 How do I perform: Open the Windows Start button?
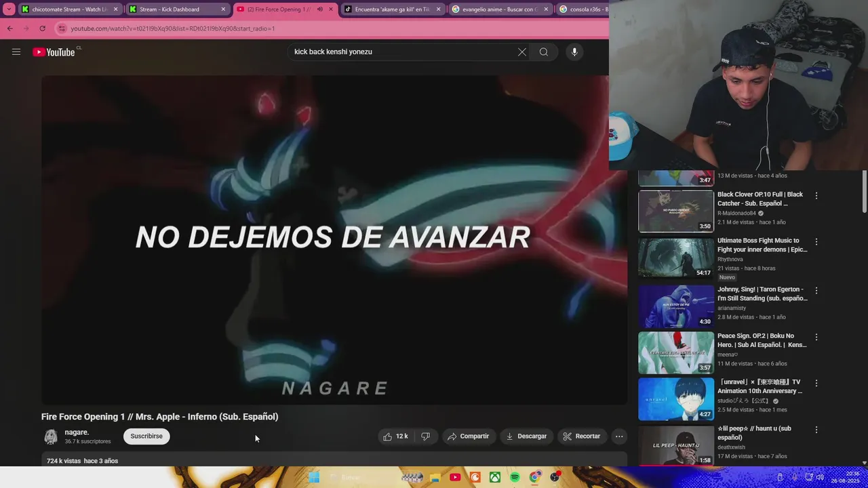[x=314, y=477]
